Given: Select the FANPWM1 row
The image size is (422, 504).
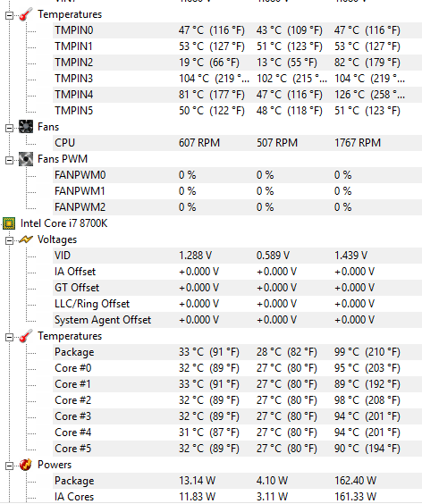Looking at the screenshot, I should (238, 191).
